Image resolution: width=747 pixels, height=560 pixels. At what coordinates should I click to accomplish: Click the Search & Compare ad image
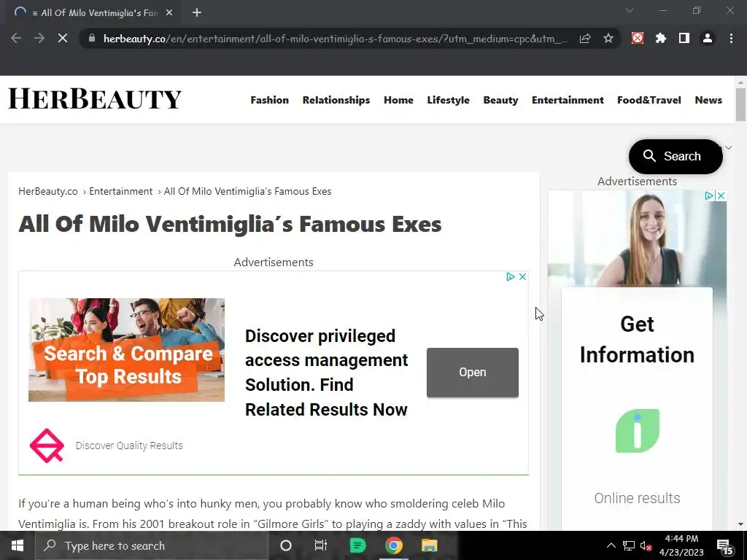point(126,350)
